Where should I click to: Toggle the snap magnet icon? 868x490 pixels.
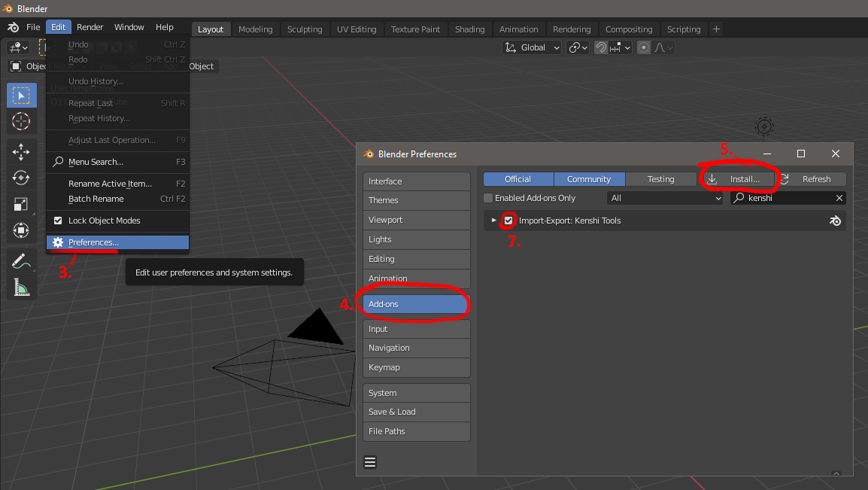coord(601,47)
